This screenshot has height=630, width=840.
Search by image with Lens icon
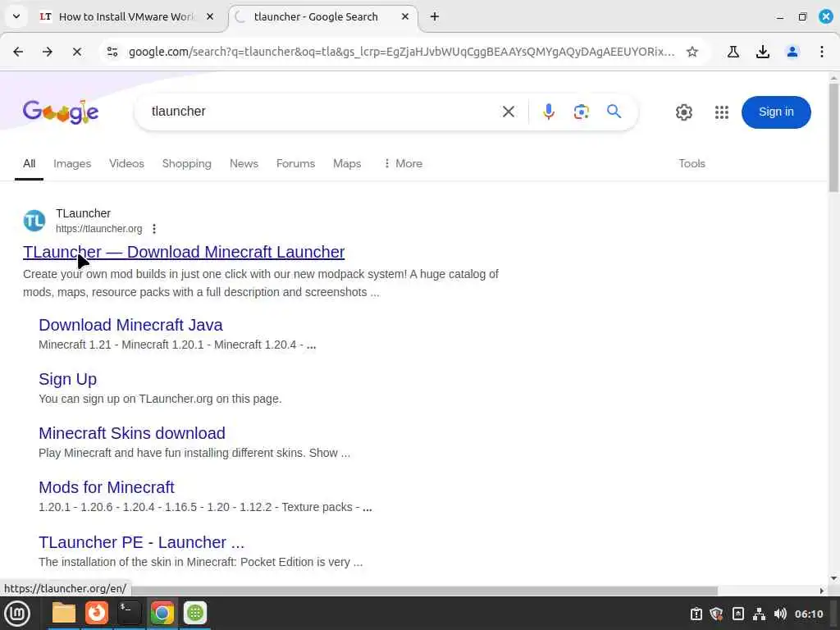point(582,112)
